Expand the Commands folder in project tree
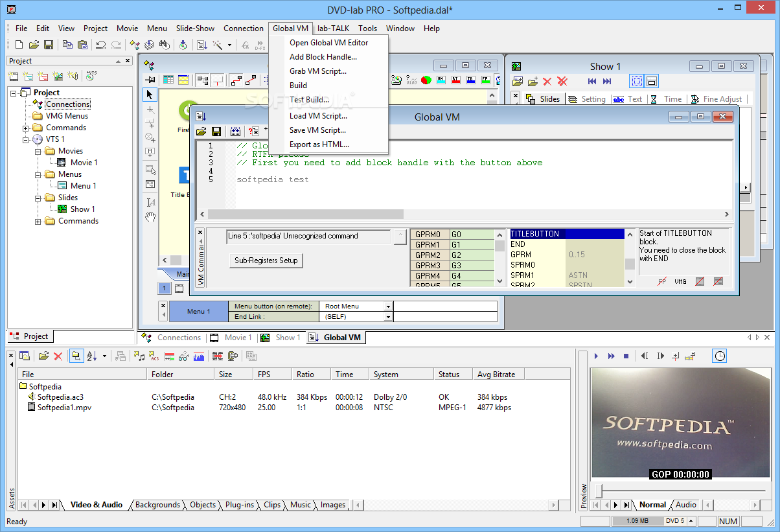 [27, 128]
